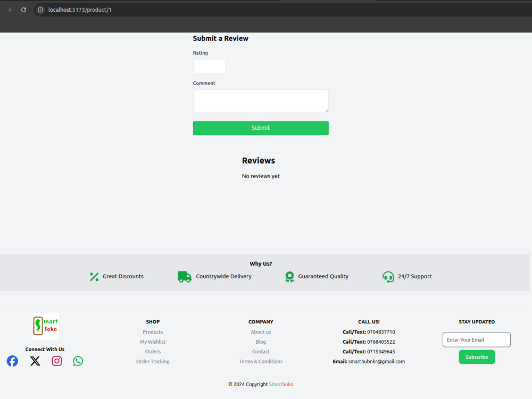532x399 pixels.
Task: Open the Order Tracking page
Action: (x=153, y=361)
